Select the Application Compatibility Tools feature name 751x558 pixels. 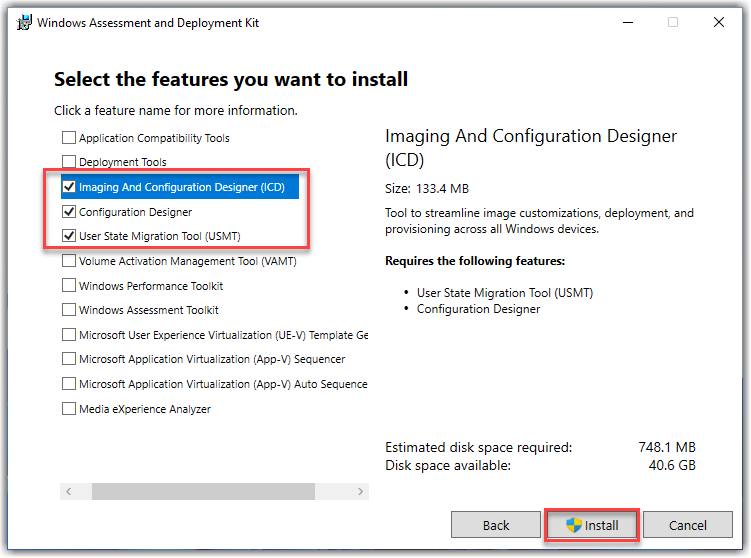pos(154,138)
